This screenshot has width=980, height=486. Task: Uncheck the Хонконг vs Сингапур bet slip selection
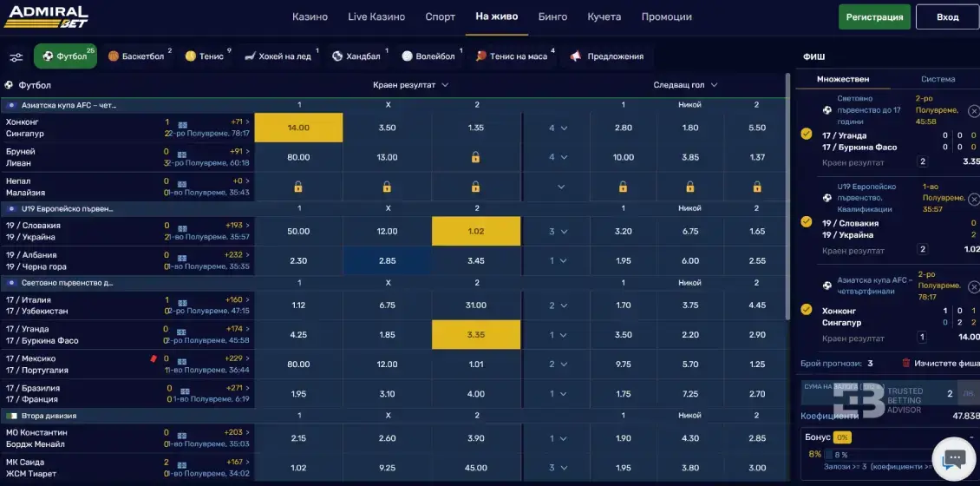(x=807, y=309)
